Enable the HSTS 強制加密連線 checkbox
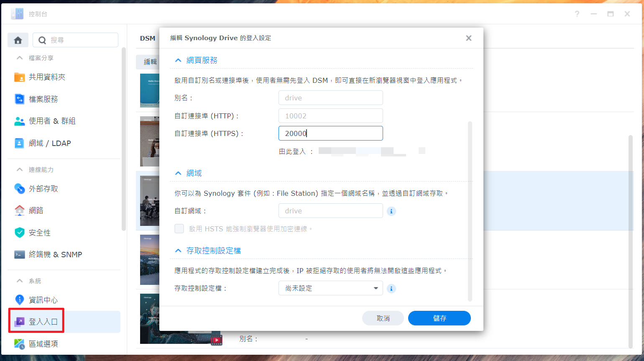This screenshot has height=361, width=644. point(179,229)
